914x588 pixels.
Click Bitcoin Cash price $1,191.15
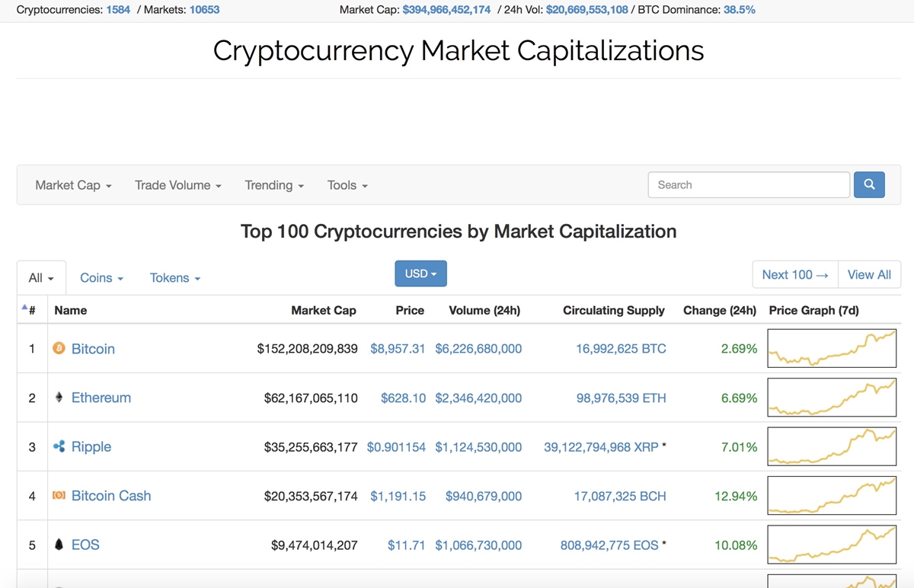[398, 496]
